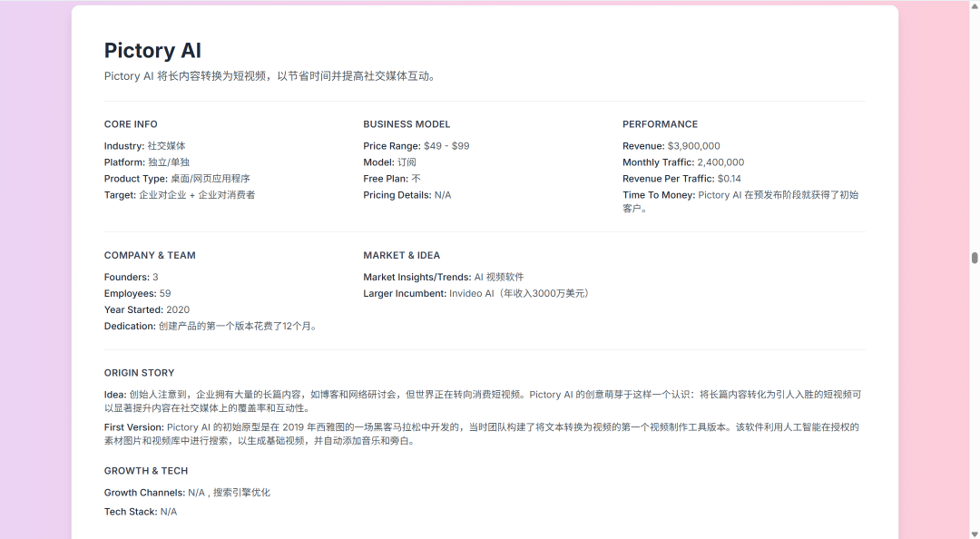Click the Target: 企业对企业 line

(180, 194)
